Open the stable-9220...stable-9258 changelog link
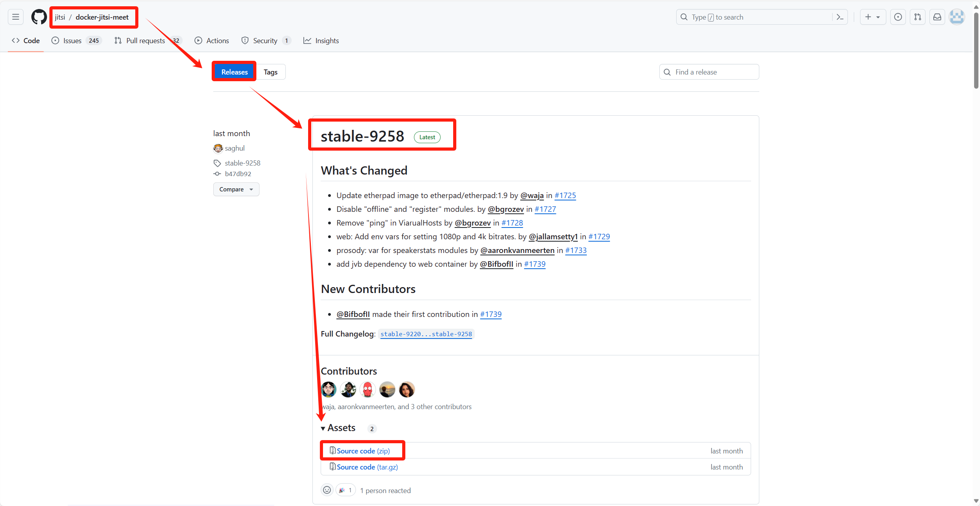This screenshot has height=506, width=980. coord(426,334)
